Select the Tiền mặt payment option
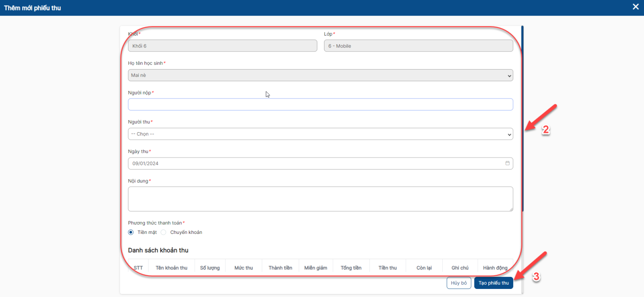644x297 pixels. [x=131, y=232]
